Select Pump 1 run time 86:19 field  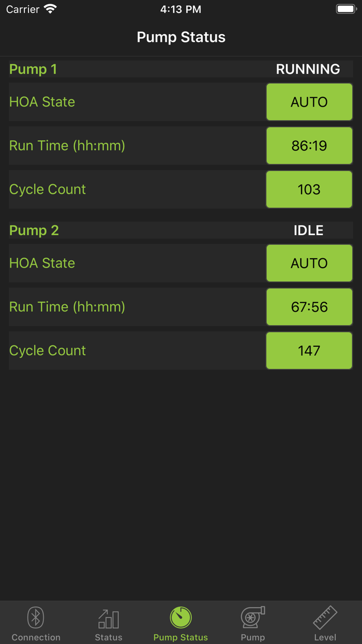309,145
